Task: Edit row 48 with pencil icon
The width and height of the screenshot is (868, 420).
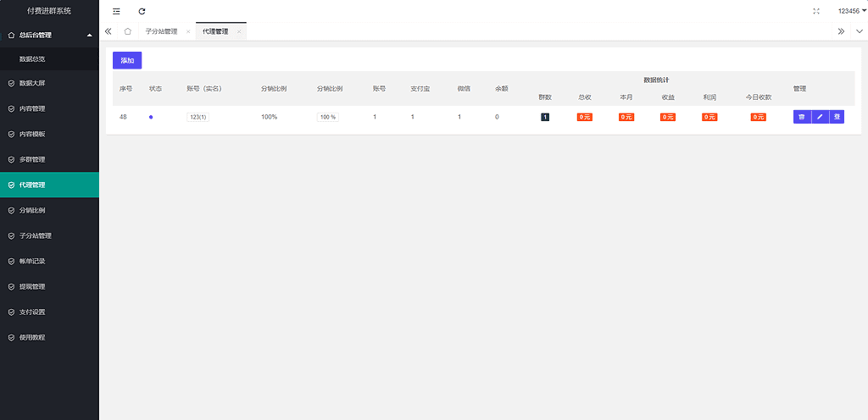Action: click(x=820, y=117)
